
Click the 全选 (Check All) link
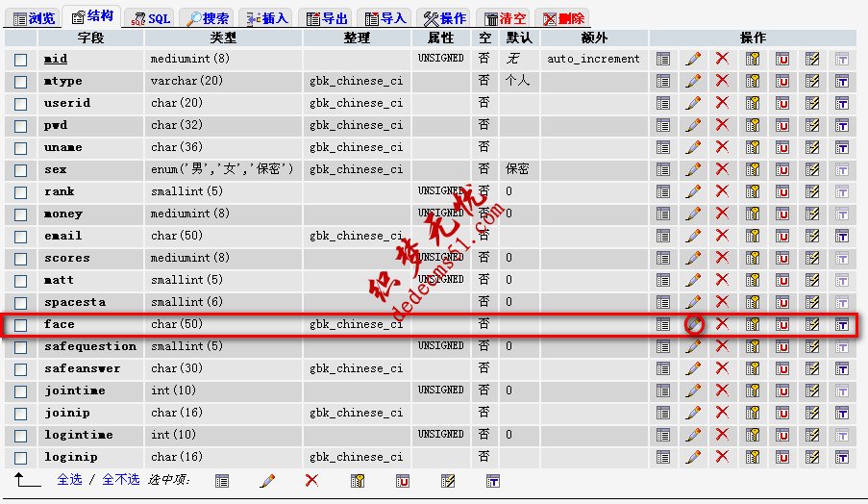tap(69, 480)
